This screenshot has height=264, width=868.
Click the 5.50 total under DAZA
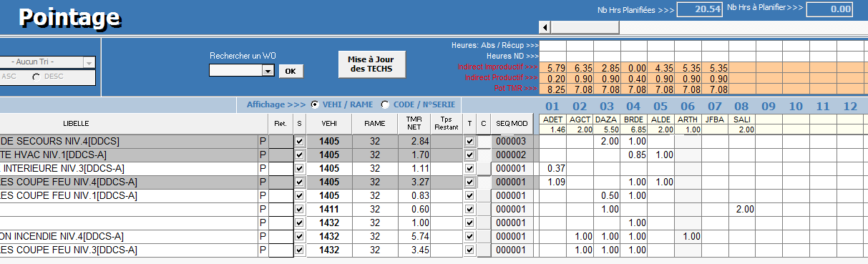pyautogui.click(x=607, y=129)
